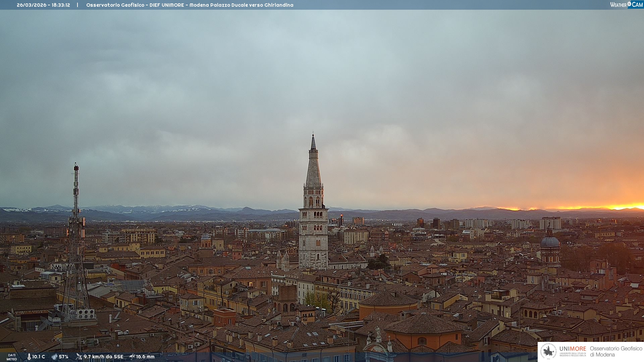Click Osservatorio Geofisico di Modena text
This screenshot has width=644, height=362.
[616, 351]
